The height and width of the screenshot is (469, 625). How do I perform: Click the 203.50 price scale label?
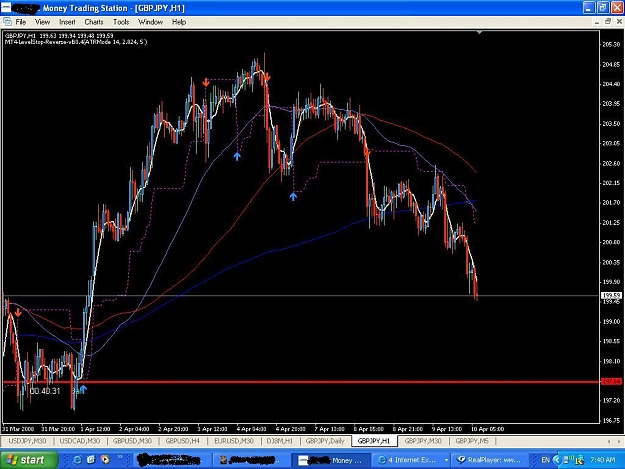pos(611,124)
